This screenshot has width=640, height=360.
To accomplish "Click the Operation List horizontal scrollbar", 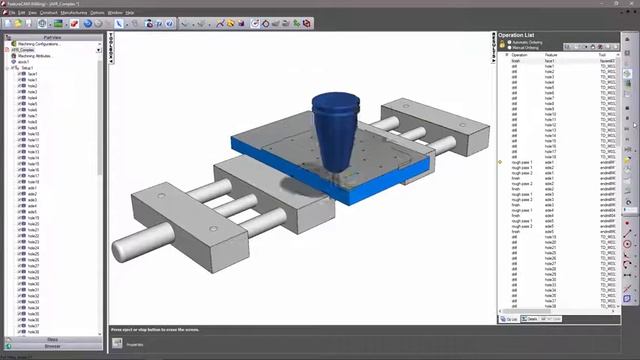I will 527,311.
